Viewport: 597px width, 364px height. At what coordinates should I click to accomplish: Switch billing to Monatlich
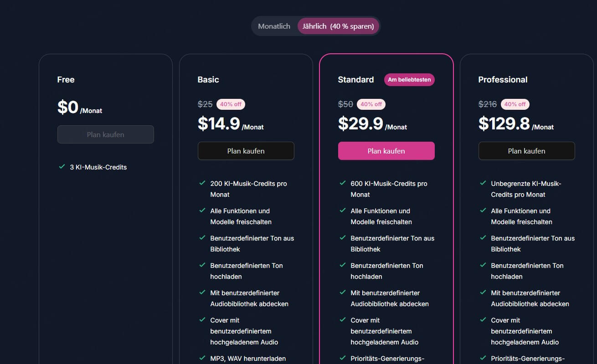tap(274, 26)
